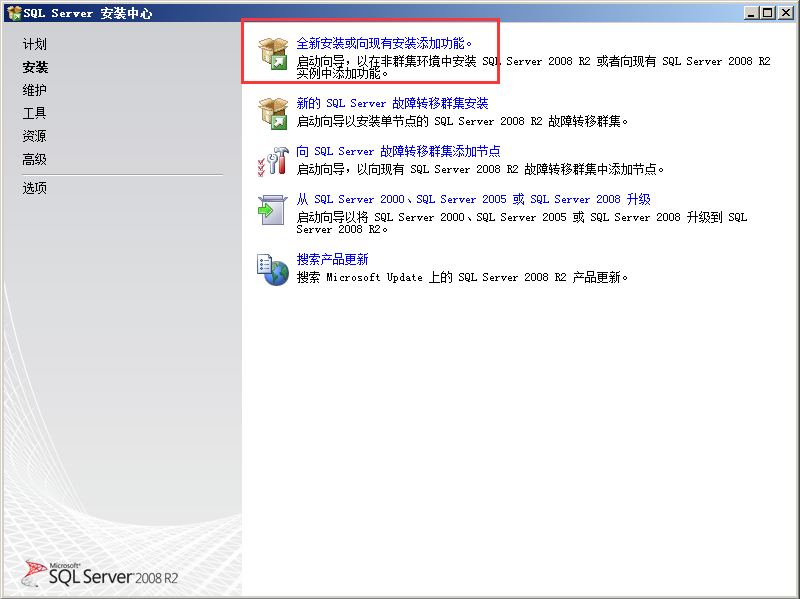Click the SQL Server 安装中心 title bar icon
This screenshot has width=800, height=599.
[x=14, y=13]
